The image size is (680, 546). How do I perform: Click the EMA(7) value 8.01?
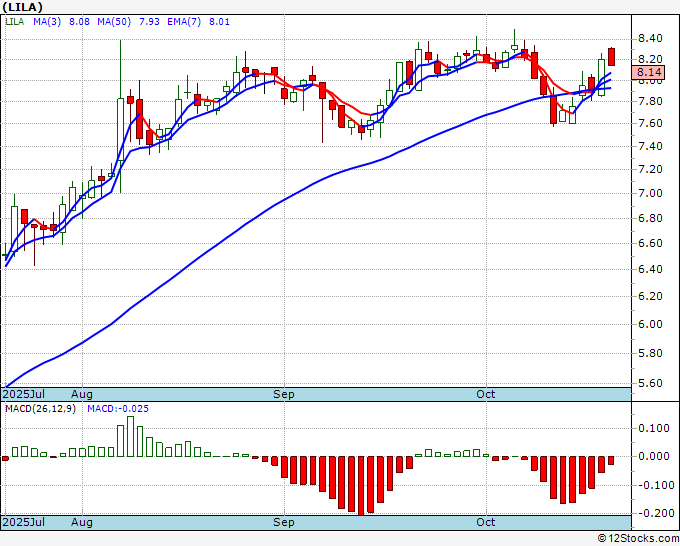coord(219,22)
